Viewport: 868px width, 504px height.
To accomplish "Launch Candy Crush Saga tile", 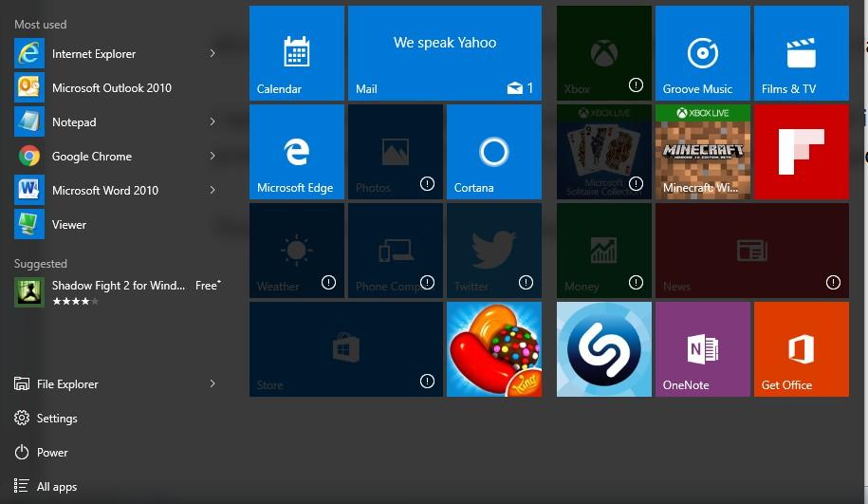I will coord(494,349).
